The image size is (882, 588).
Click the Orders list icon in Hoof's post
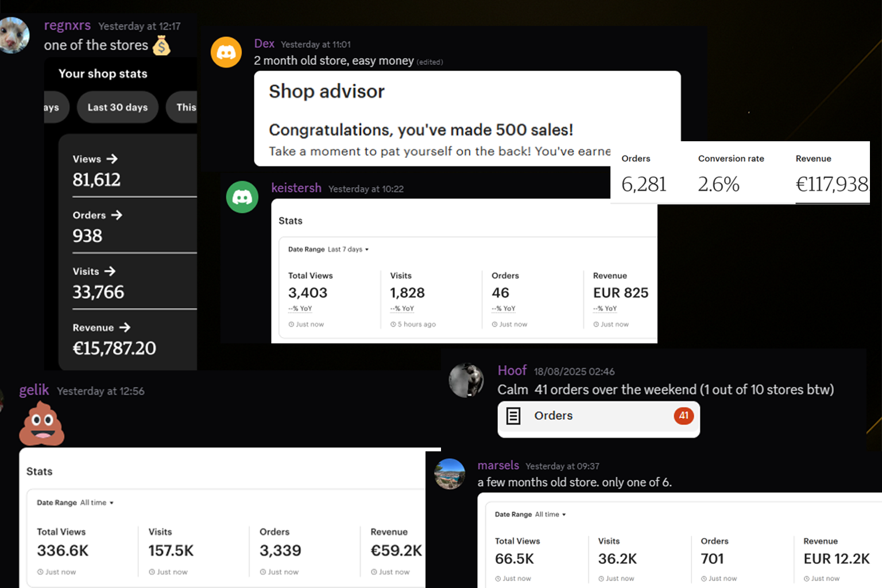[513, 416]
